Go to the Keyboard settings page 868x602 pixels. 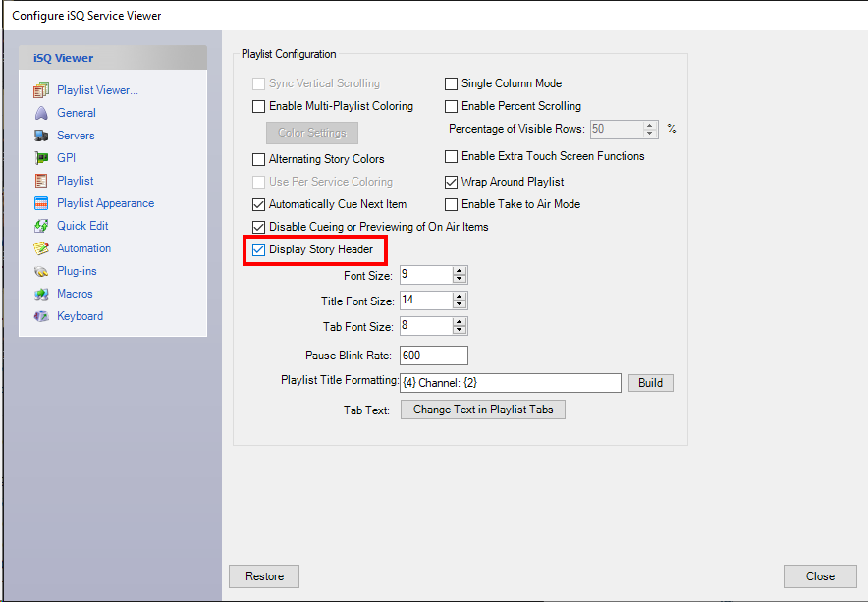tap(80, 316)
